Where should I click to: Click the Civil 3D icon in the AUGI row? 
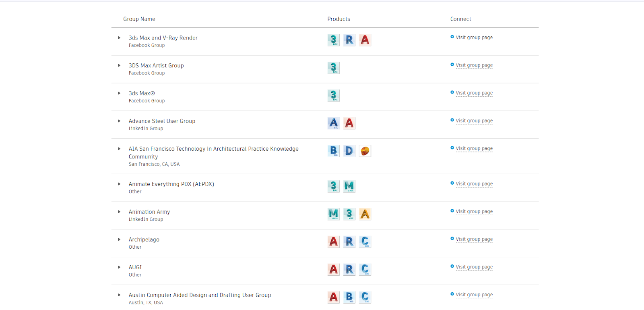tap(365, 269)
